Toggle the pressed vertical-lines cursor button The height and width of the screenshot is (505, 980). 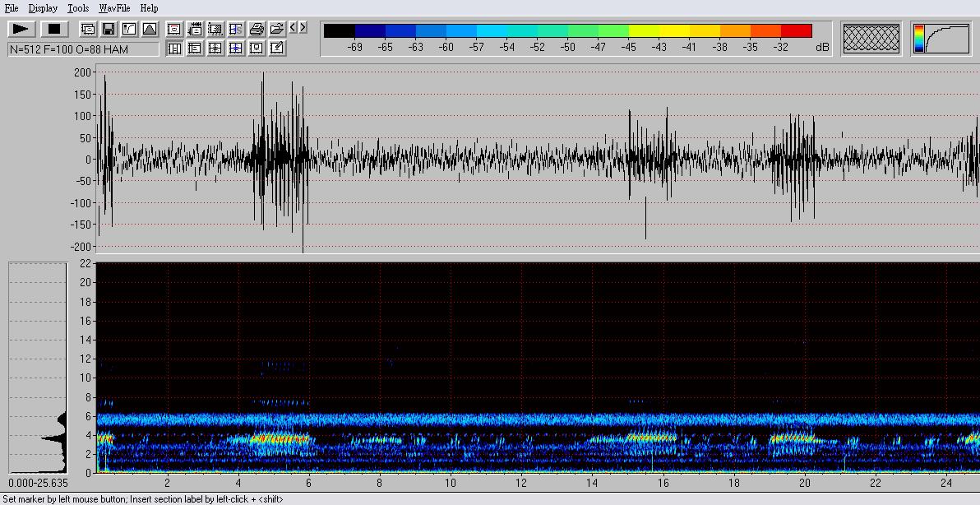pos(174,49)
